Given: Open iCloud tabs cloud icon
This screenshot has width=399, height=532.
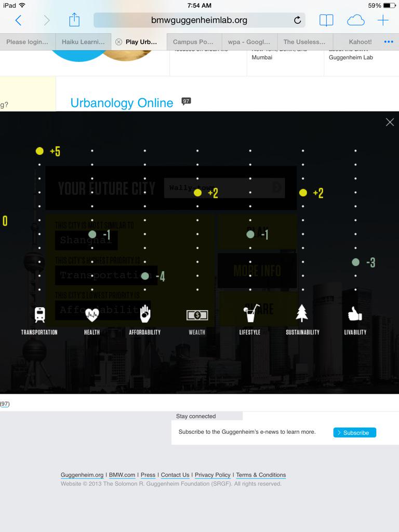Looking at the screenshot, I should [x=355, y=20].
